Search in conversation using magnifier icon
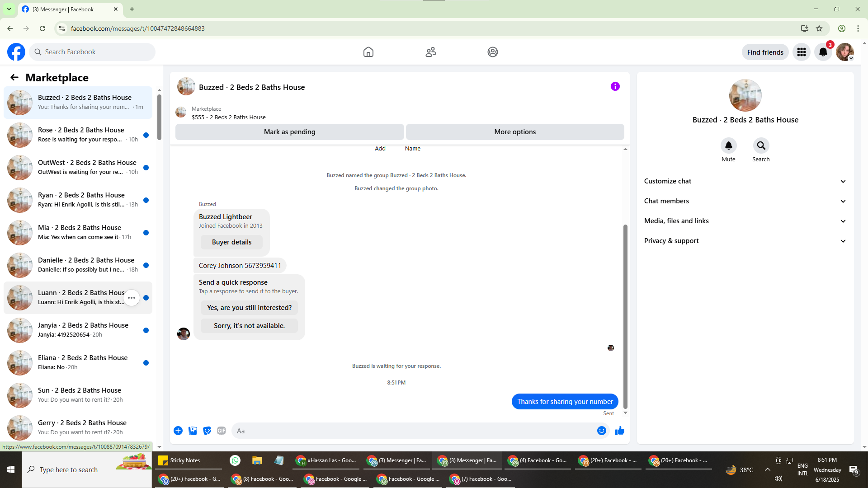Screen dimensions: 868x488 point(761,145)
